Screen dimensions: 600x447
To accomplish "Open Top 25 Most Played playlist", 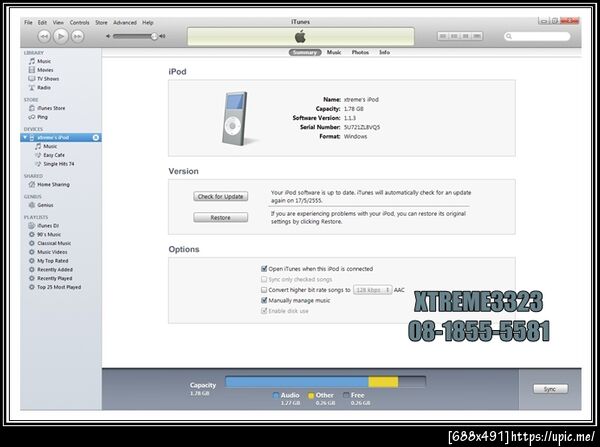I will tap(61, 287).
